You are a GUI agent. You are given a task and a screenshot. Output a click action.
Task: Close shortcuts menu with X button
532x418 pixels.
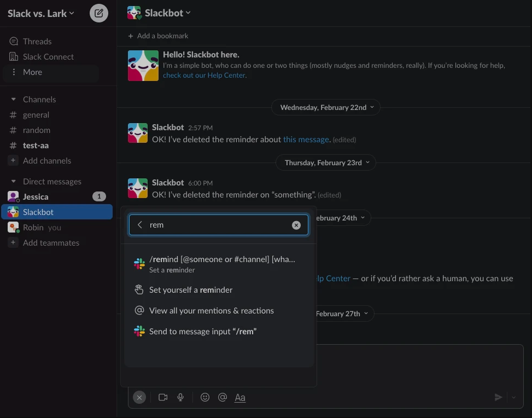pos(139,398)
